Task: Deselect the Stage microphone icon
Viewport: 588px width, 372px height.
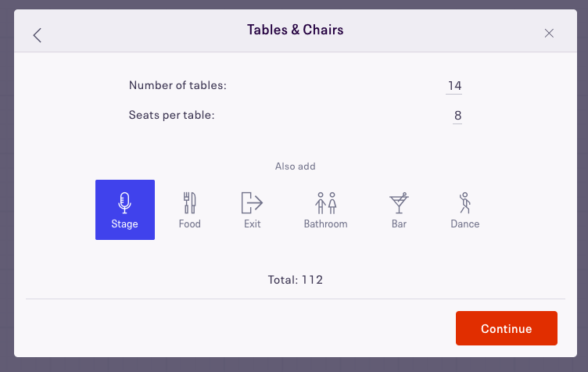Action: pos(124,202)
